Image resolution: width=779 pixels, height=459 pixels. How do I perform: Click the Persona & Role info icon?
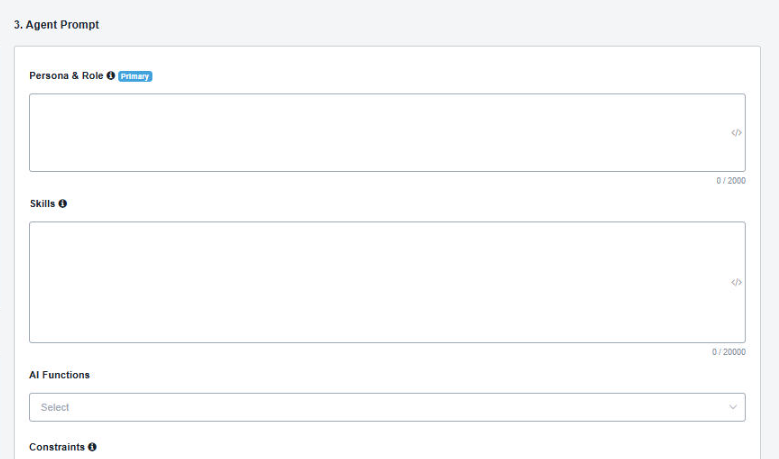[111, 76]
